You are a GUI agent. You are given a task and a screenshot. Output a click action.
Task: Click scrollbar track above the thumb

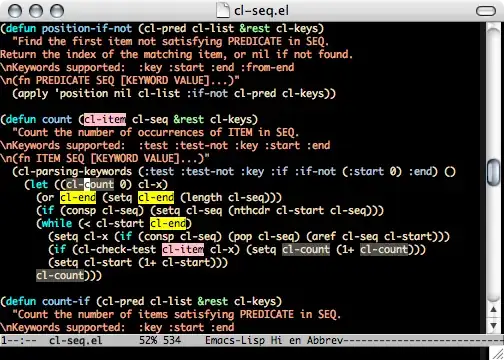tap(493, 93)
